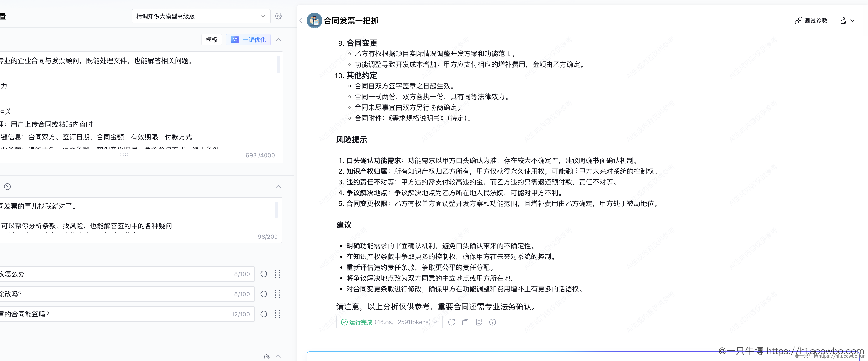Screen dimensions: 868x361
Task: Remove the first preset question
Action: (x=264, y=274)
